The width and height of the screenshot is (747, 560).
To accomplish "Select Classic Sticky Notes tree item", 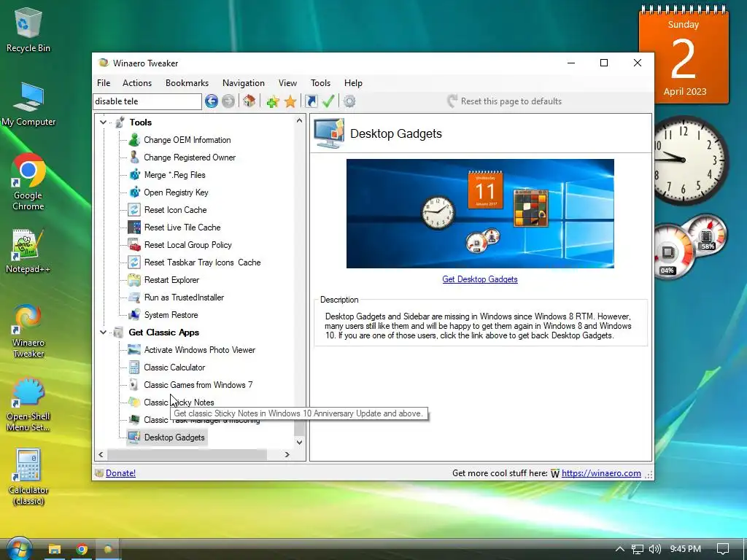I will (x=179, y=402).
